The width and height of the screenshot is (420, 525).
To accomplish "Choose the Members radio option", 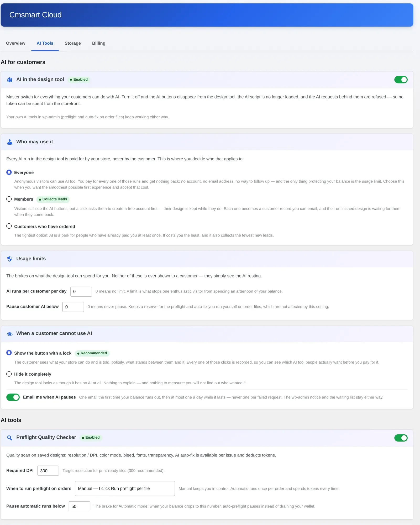I will (x=9, y=199).
